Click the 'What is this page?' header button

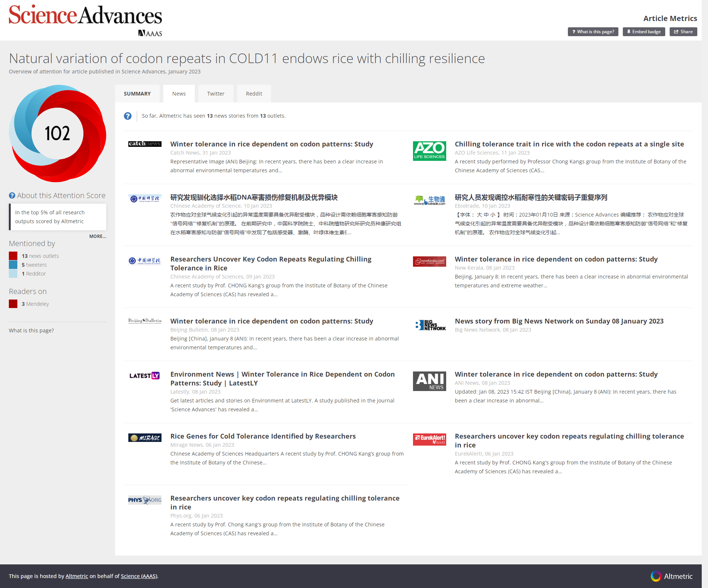[593, 32]
